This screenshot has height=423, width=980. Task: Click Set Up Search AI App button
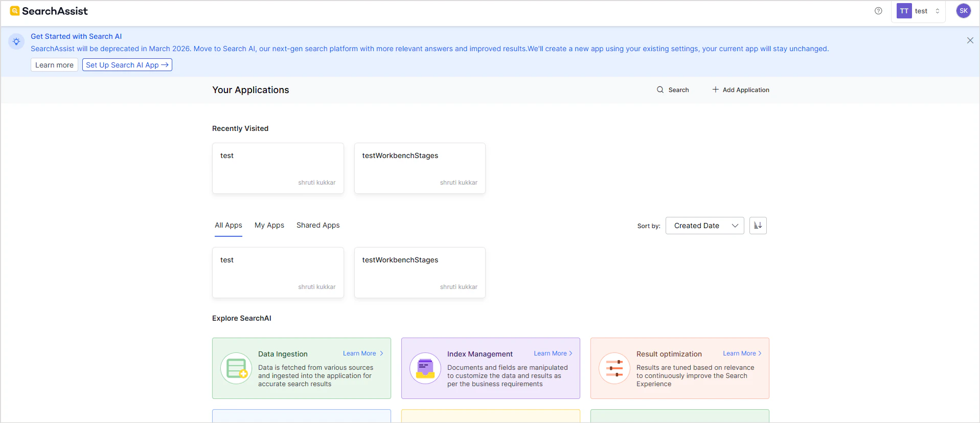[x=127, y=65]
